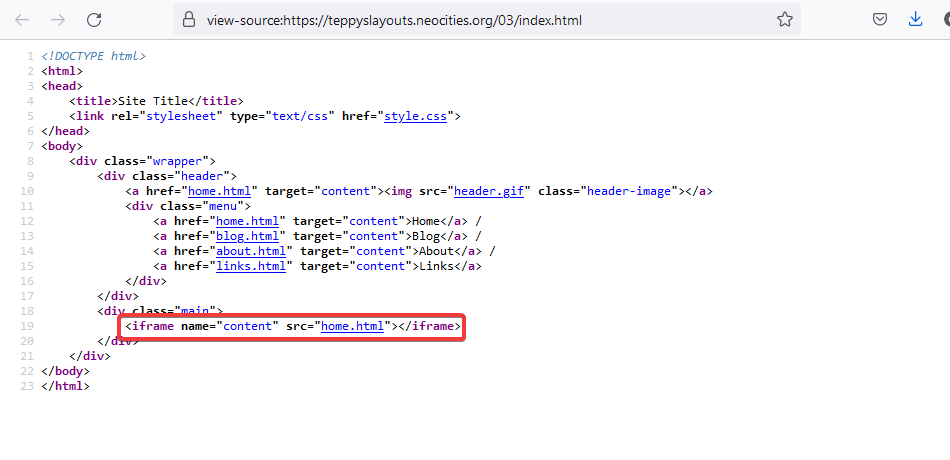Open home.html link in iframe src
The height and width of the screenshot is (460, 950).
[x=353, y=327]
